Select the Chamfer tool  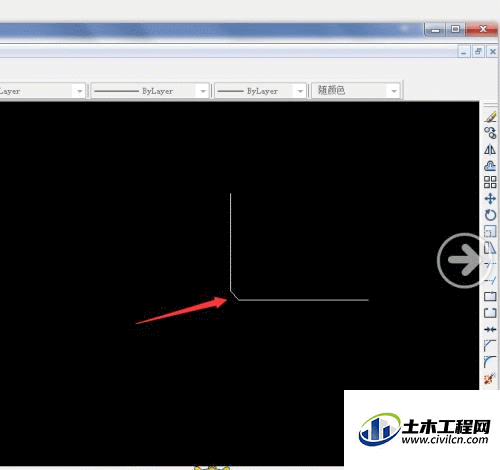(490, 345)
